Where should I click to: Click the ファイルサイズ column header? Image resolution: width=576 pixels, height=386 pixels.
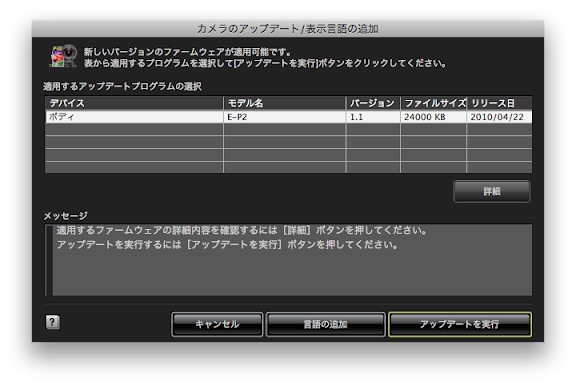[433, 103]
